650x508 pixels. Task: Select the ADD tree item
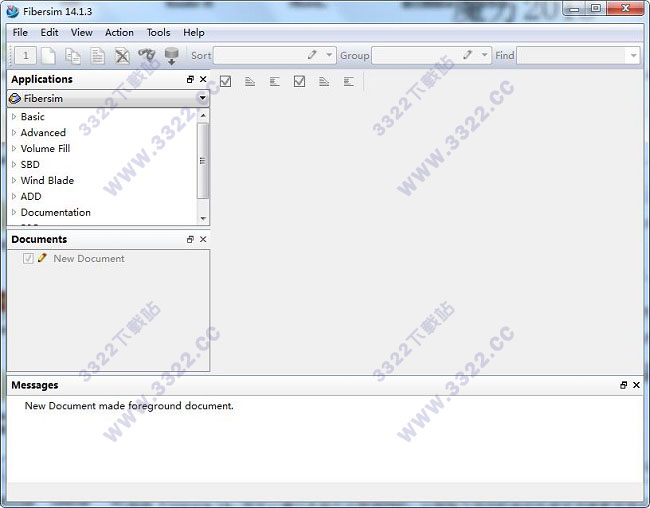pos(31,196)
